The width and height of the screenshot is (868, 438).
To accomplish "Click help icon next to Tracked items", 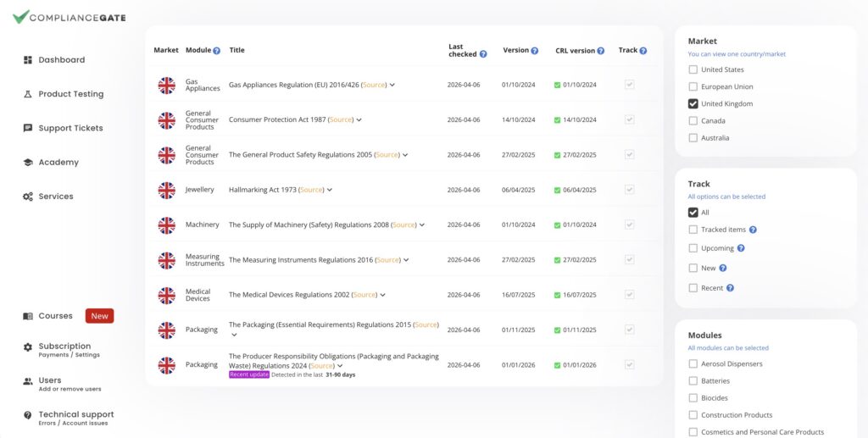I will (753, 230).
